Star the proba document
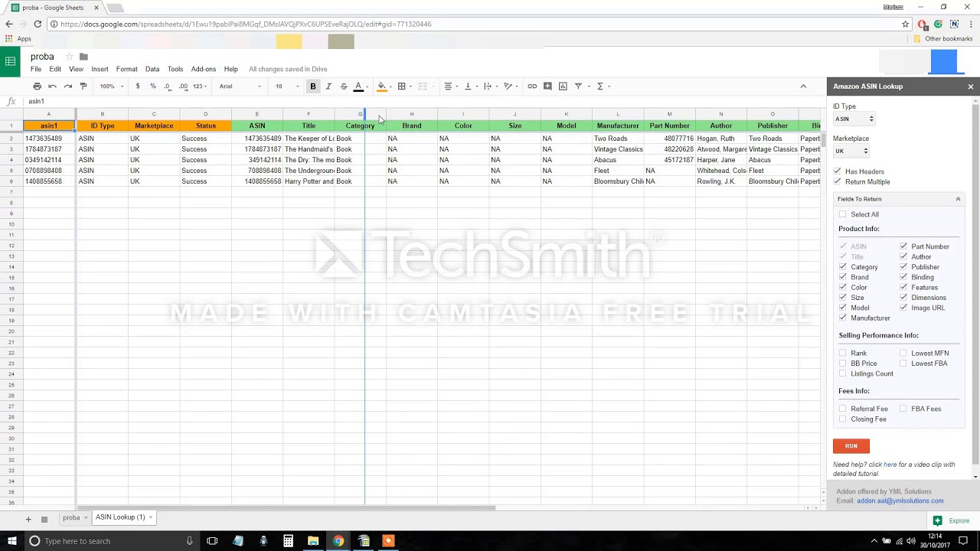980x551 pixels. (x=69, y=57)
